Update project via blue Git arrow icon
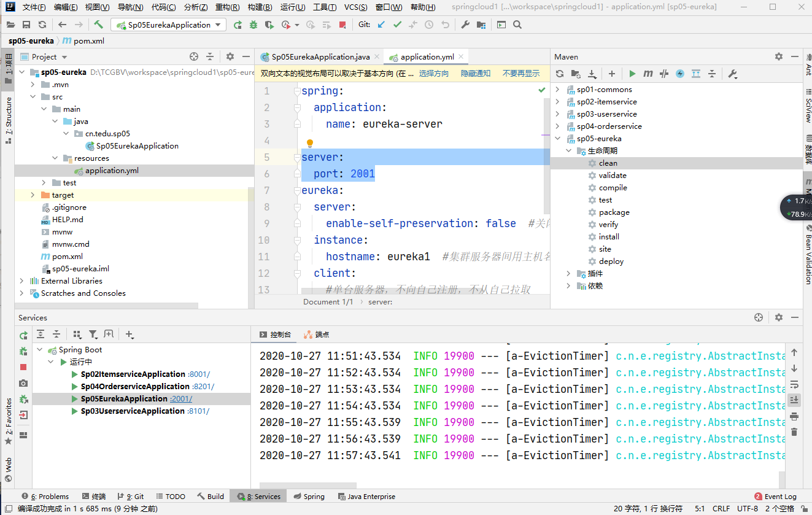This screenshot has height=515, width=812. pos(381,24)
